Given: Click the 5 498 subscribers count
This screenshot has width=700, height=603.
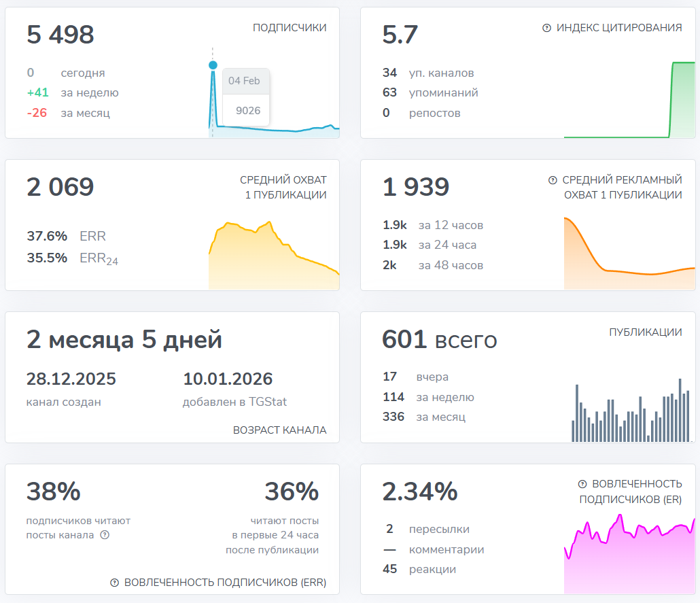Looking at the screenshot, I should (x=60, y=35).
